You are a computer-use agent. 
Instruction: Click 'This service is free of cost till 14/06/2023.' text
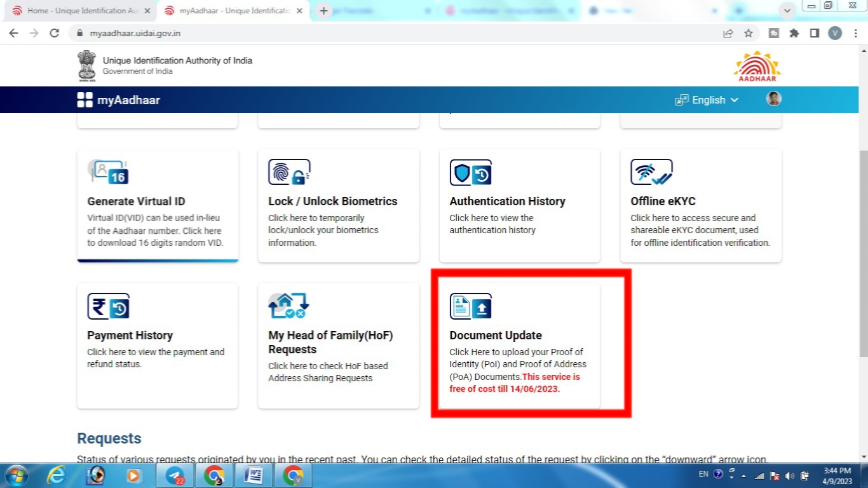click(515, 383)
